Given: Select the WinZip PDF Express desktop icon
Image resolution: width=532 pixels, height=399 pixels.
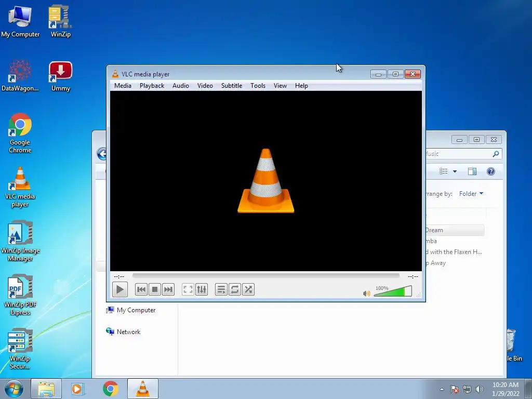Looking at the screenshot, I should 20,295.
